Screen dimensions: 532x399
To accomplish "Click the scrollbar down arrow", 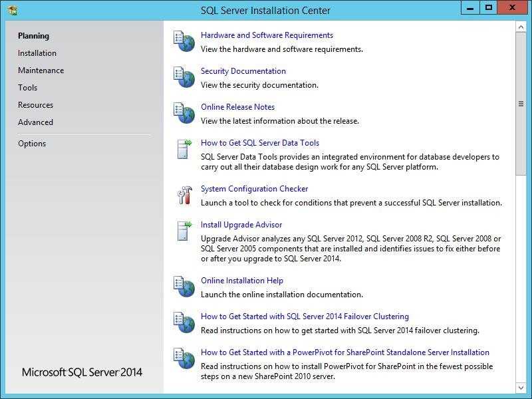I will click(521, 387).
